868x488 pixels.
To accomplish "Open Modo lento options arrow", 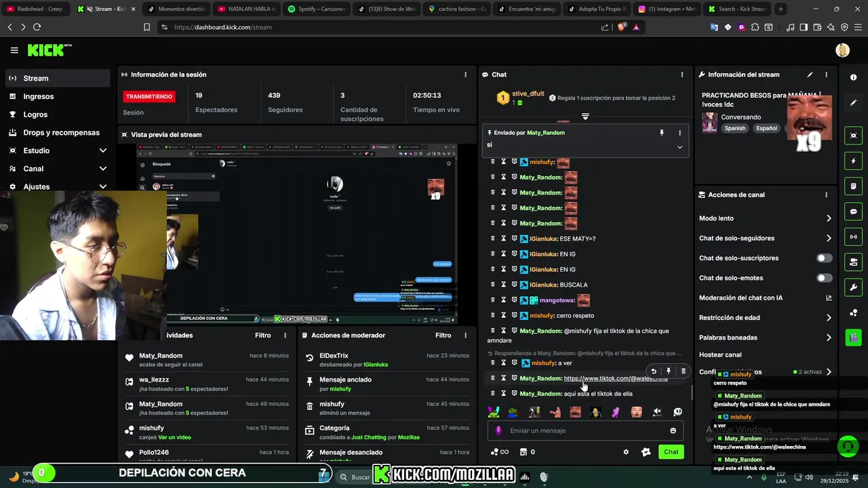I will [x=829, y=218].
